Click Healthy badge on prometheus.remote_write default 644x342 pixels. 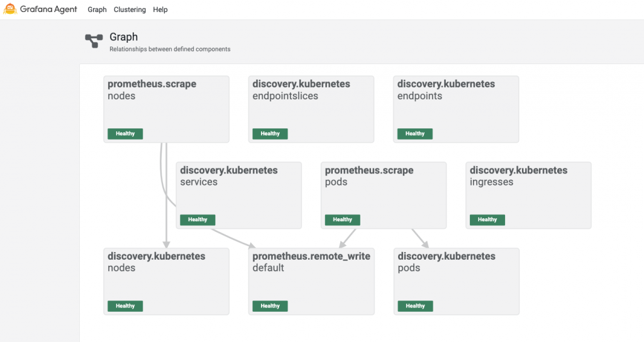[270, 306]
